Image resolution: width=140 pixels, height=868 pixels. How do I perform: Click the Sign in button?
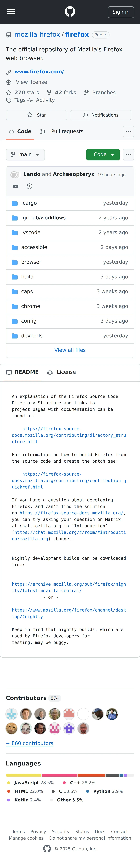click(x=121, y=12)
